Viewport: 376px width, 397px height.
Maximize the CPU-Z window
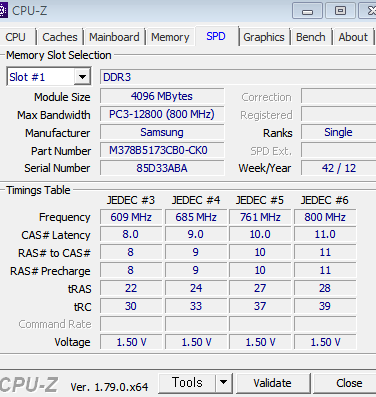pos(340,11)
